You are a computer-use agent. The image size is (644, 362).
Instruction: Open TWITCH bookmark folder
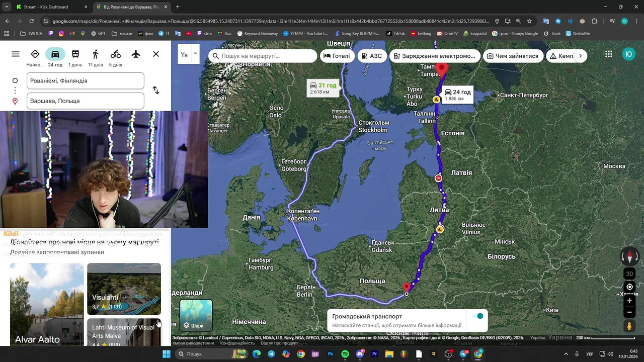[x=31, y=34]
